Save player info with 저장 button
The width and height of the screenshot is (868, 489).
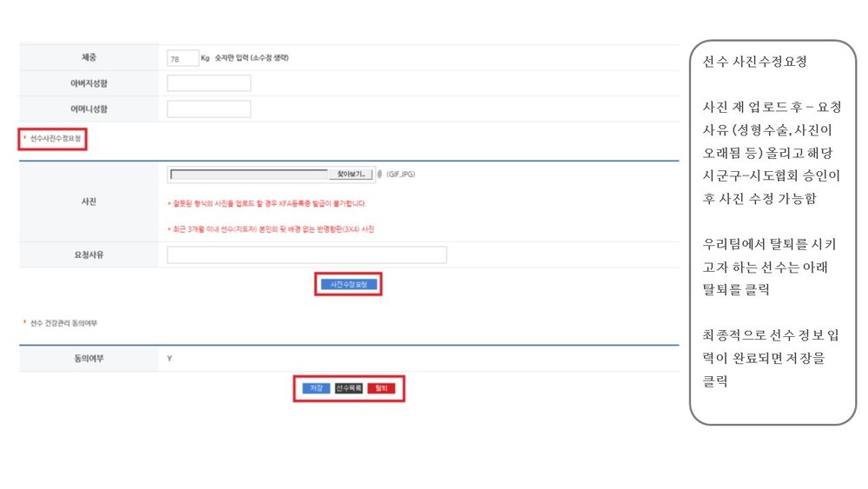[316, 388]
